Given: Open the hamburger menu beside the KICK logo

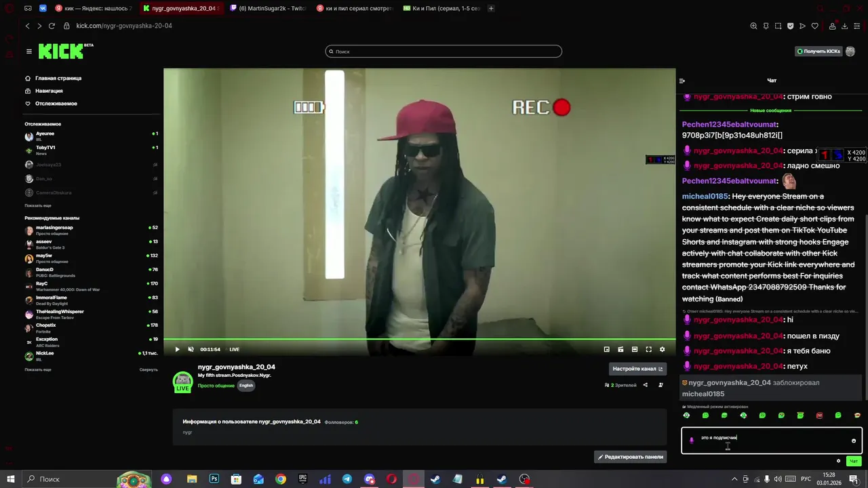Looking at the screenshot, I should tap(29, 52).
